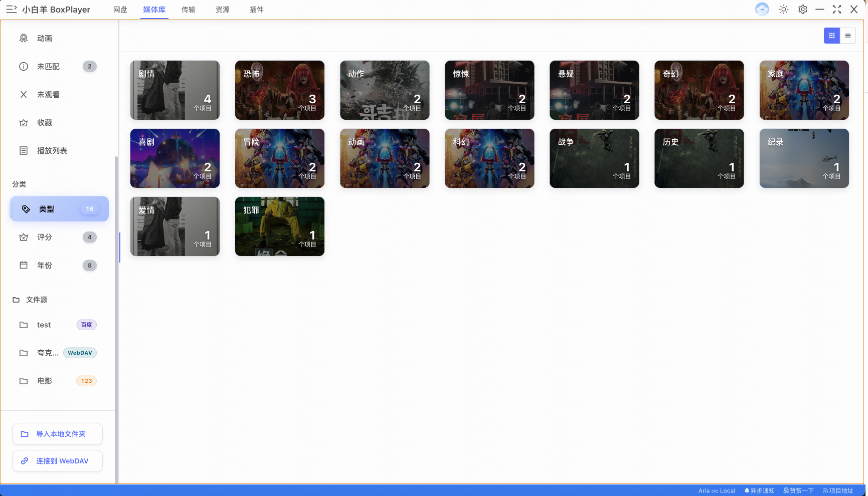Open the 插件 tab
The width and height of the screenshot is (868, 496).
point(257,10)
